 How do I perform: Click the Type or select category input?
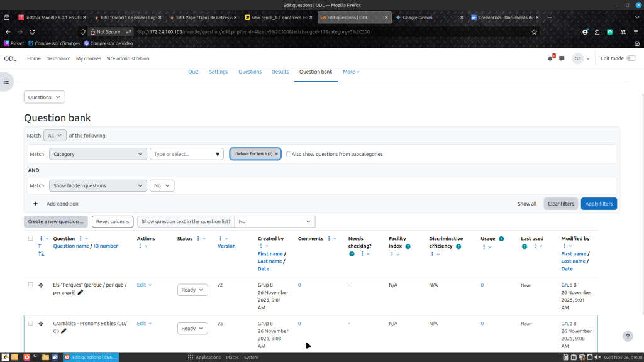click(x=186, y=154)
